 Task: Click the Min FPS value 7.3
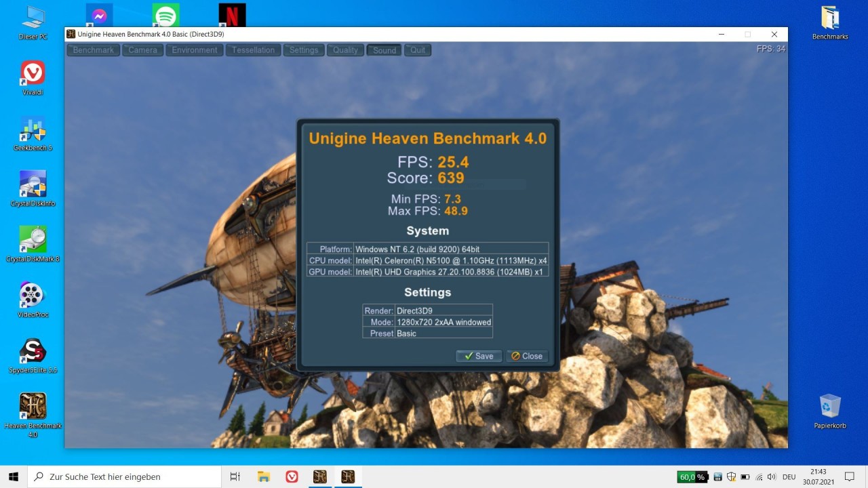coord(452,199)
